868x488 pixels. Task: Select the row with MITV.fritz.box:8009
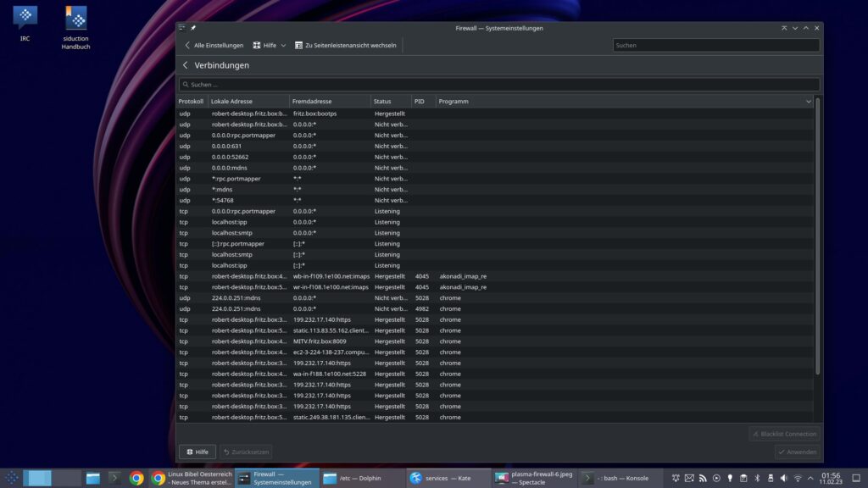pyautogui.click(x=495, y=341)
